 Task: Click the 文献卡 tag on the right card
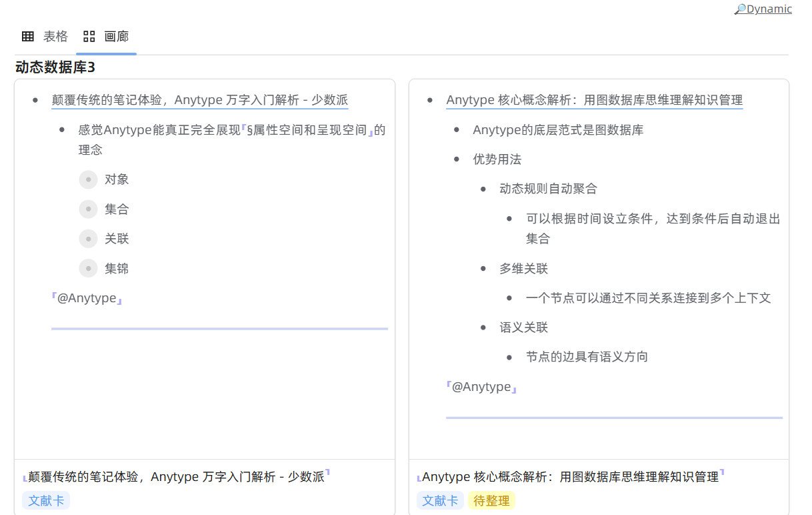441,500
